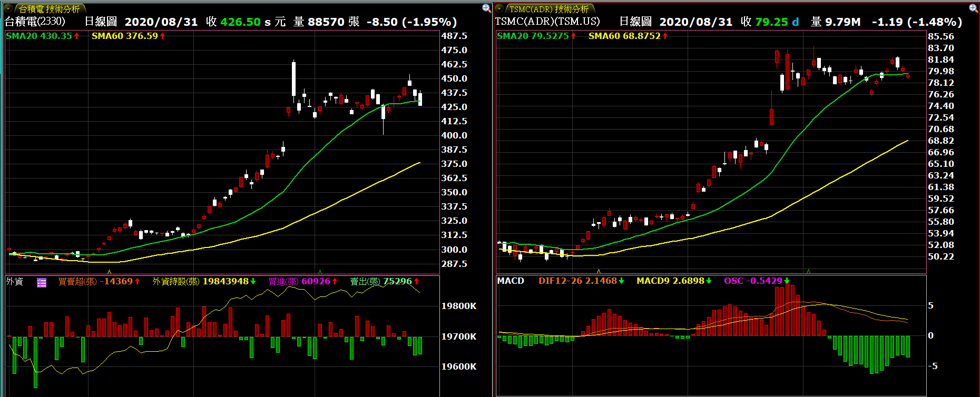Click 日線圖 label in the 台積電 panel
Image resolution: width=980 pixels, height=397 pixels.
click(x=101, y=22)
